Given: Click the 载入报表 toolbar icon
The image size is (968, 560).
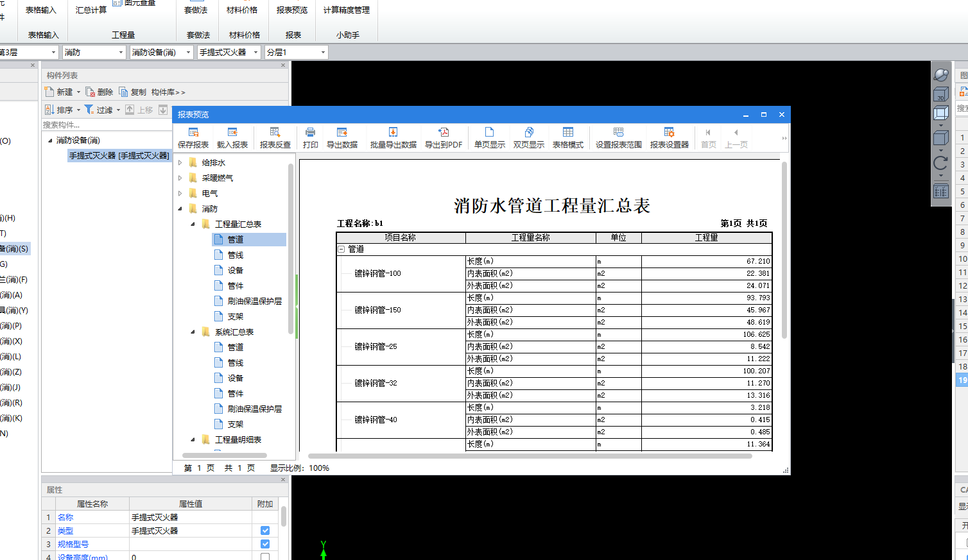Looking at the screenshot, I should [232, 132].
